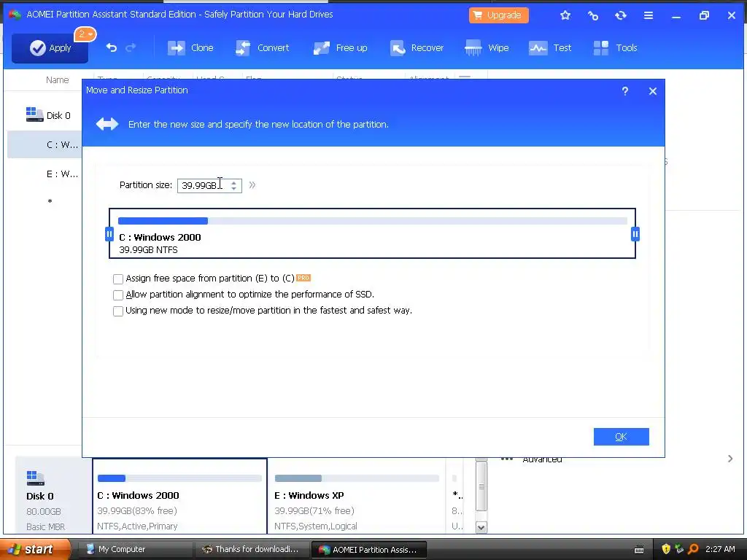Undo the last operation

coord(112,47)
